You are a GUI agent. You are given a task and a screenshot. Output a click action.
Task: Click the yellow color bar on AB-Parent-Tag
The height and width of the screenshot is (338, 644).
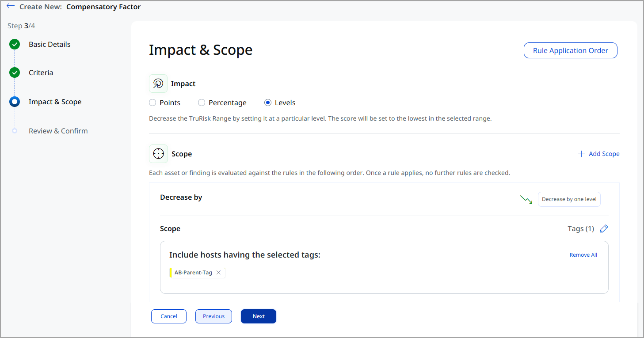pos(171,273)
